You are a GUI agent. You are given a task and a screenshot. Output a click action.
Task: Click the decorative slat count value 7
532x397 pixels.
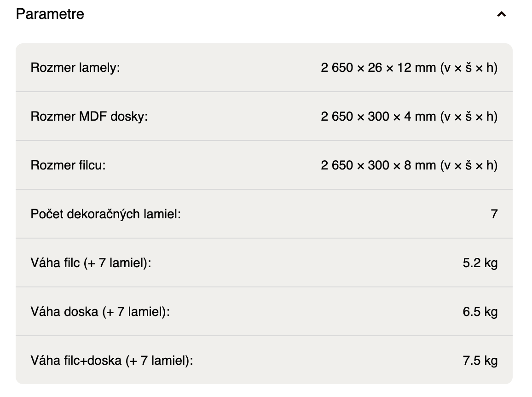[494, 214]
